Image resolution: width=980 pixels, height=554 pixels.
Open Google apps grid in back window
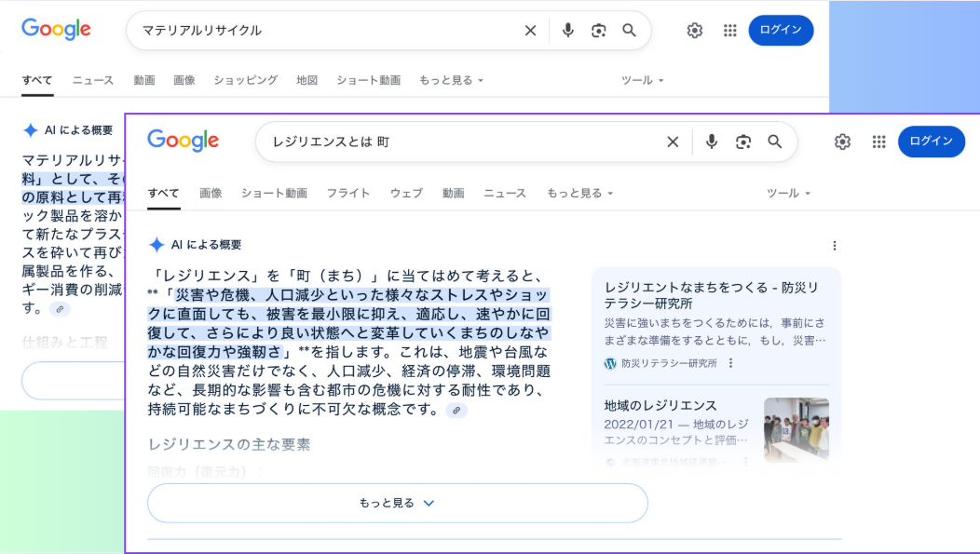(729, 30)
